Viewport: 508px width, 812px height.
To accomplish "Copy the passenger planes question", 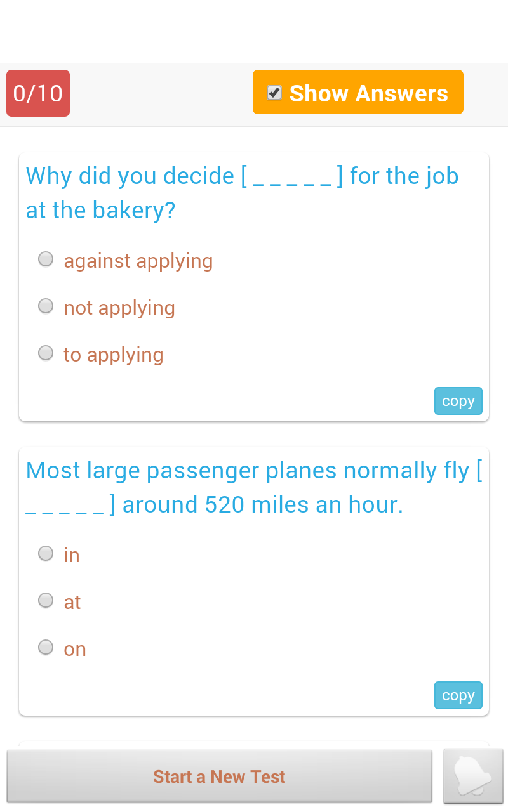I will coord(458,695).
